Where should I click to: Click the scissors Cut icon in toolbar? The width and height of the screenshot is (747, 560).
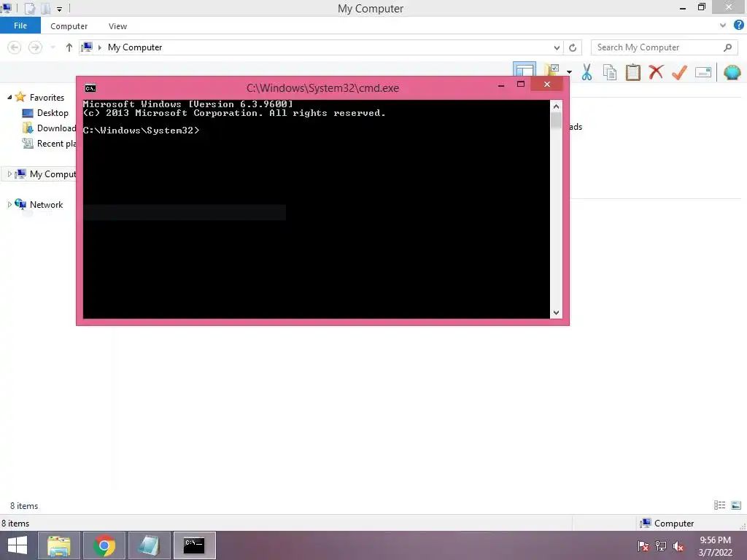click(587, 72)
